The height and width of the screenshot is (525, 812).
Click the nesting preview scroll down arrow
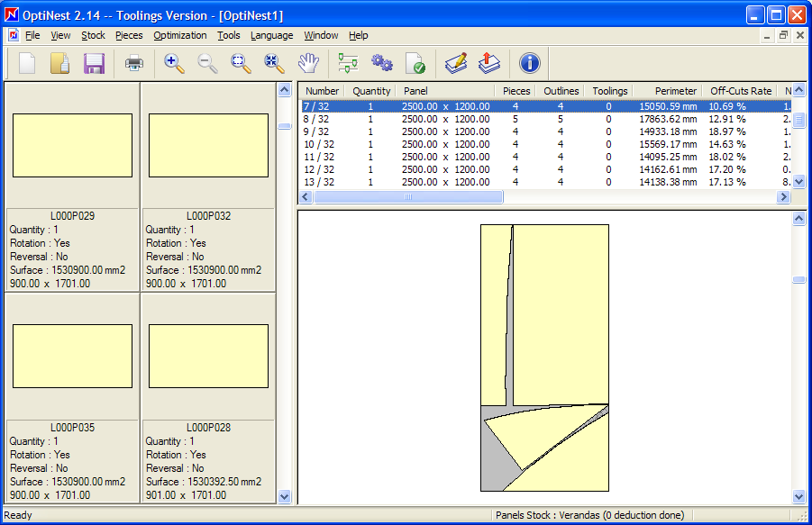tap(799, 497)
